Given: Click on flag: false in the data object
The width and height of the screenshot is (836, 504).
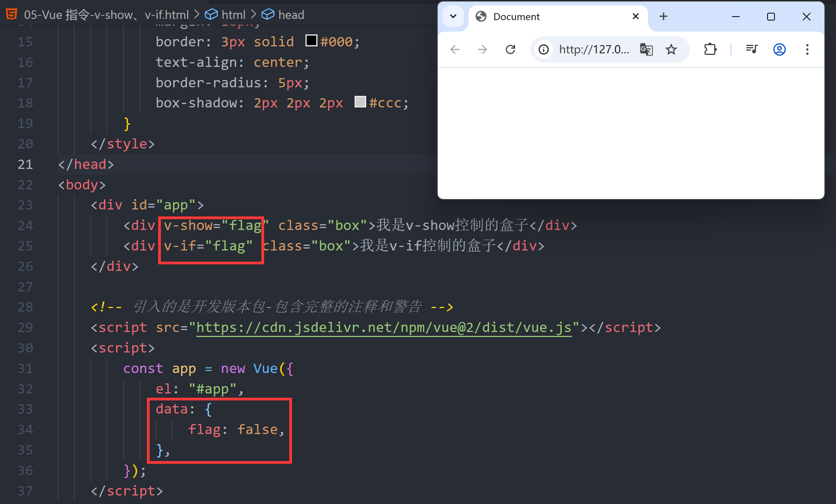Looking at the screenshot, I should click(x=233, y=429).
